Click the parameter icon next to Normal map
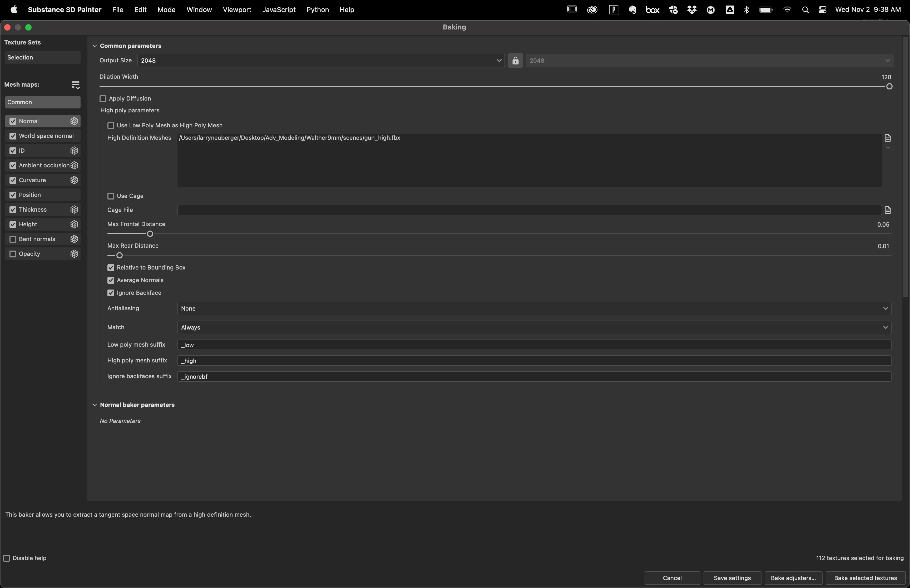This screenshot has height=588, width=910. [x=74, y=121]
